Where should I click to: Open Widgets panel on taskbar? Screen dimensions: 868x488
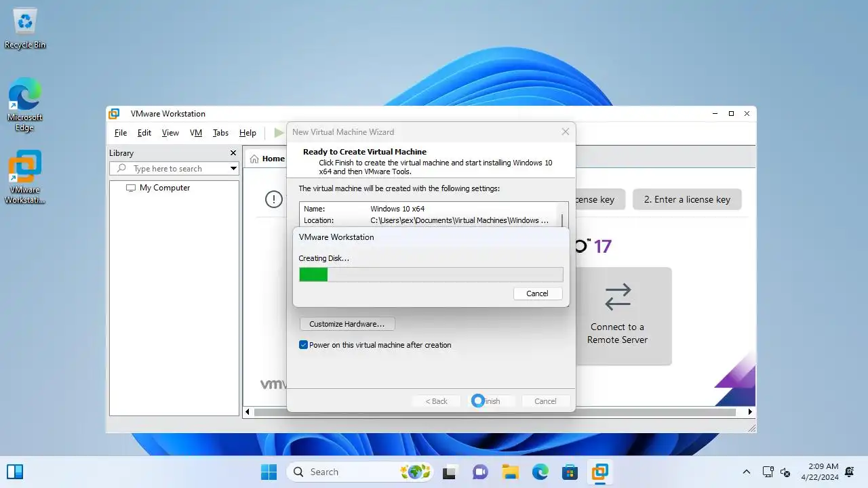click(14, 472)
